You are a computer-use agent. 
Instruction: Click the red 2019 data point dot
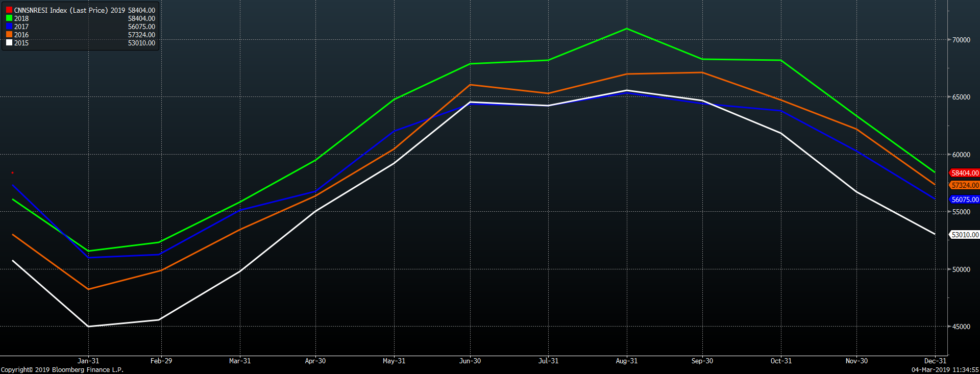12,173
